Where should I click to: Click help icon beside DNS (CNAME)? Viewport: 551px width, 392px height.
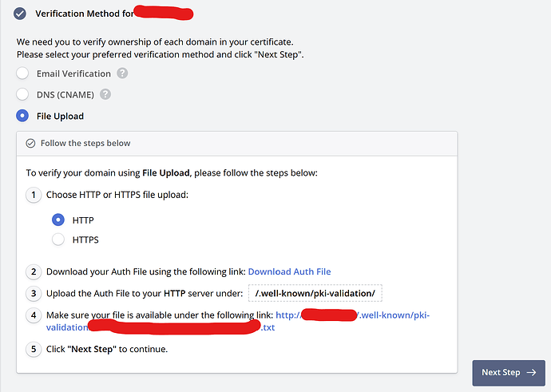(x=105, y=94)
